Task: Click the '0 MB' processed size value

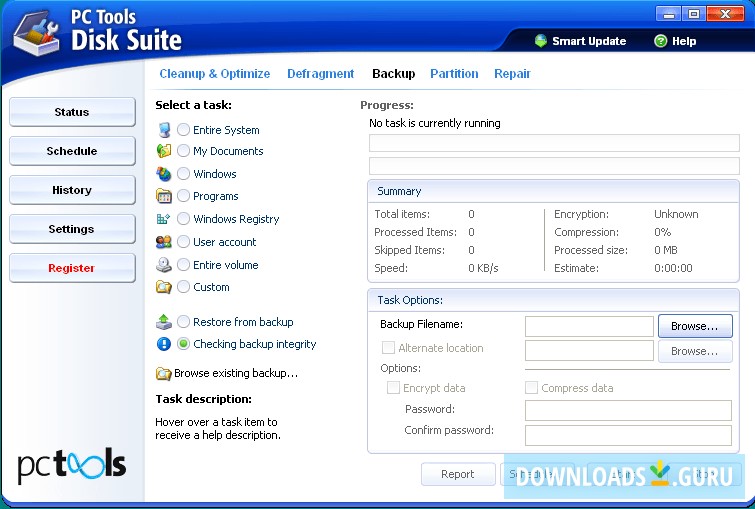Action: click(x=665, y=250)
